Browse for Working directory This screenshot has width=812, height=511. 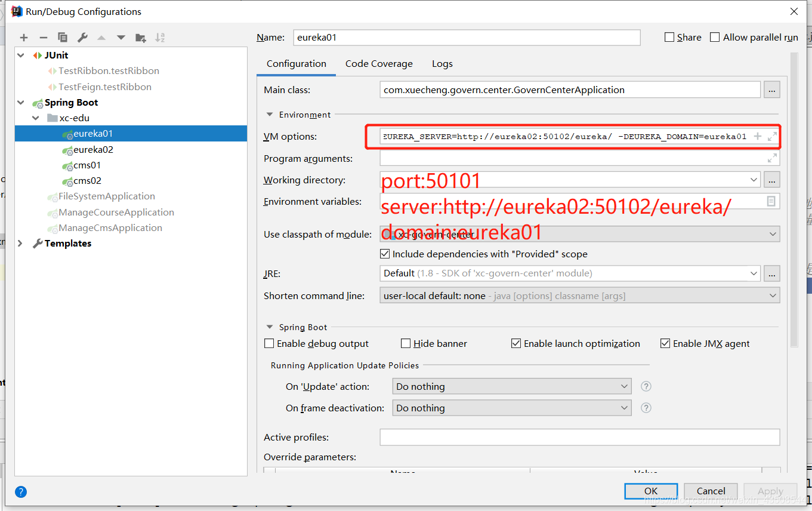point(772,180)
